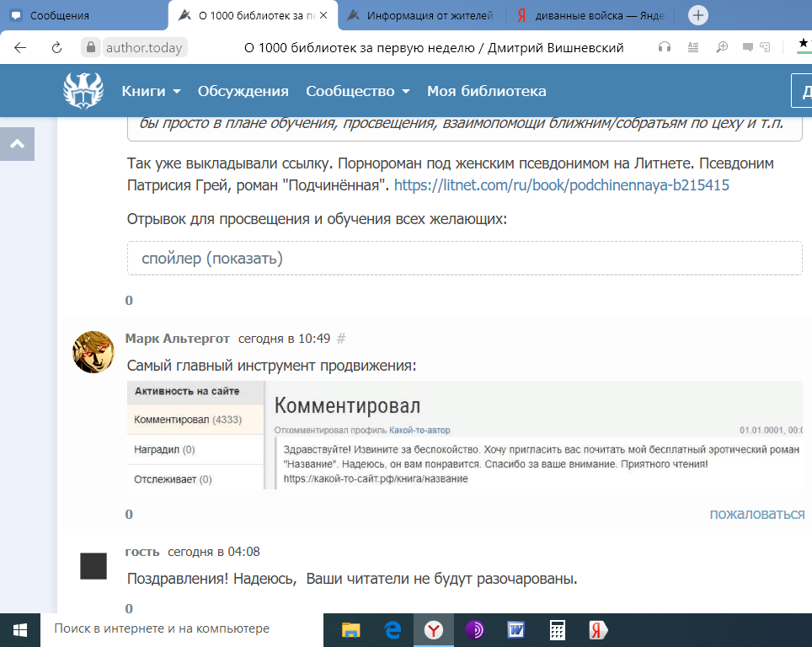Click the scroll-to-top arrow button
This screenshot has width=812, height=647.
[18, 144]
